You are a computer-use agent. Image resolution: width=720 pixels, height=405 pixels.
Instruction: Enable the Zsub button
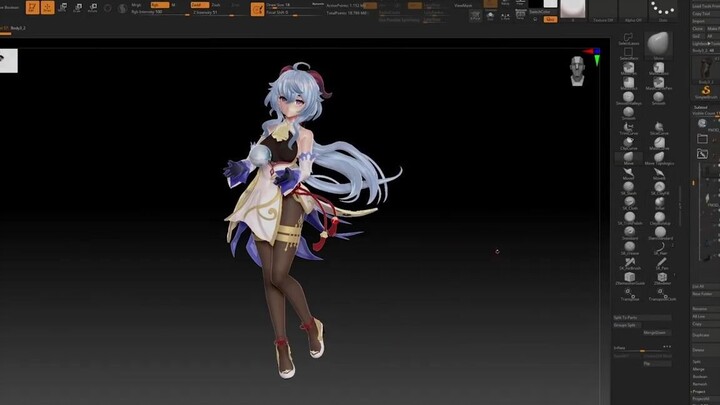216,5
